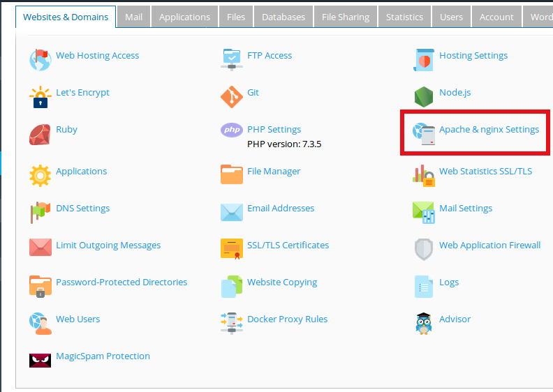
Task: Click the Password-Protected Directories folder icon
Action: [40, 287]
